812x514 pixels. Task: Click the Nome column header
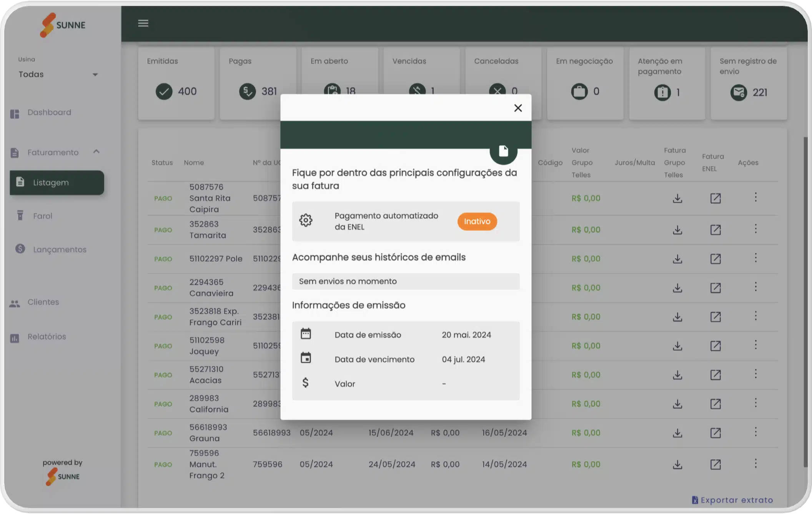pos(194,163)
